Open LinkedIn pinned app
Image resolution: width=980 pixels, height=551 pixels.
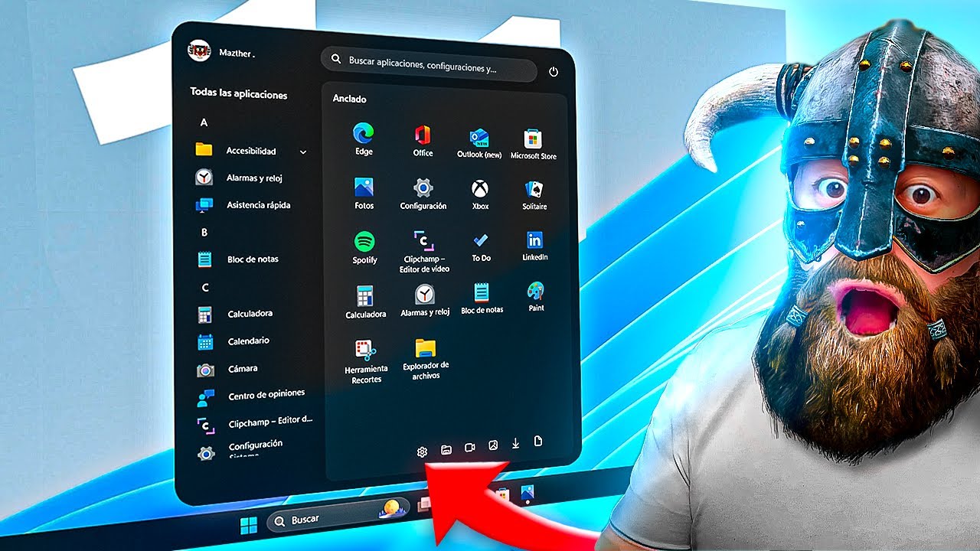click(535, 246)
